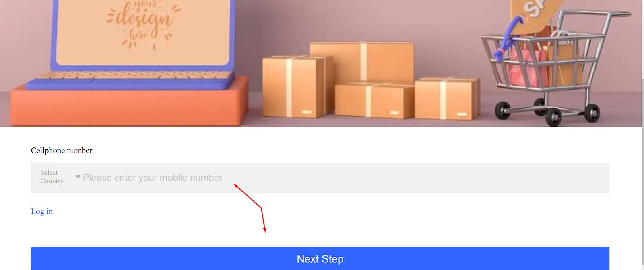The image size is (644, 270).
Task: Click the shopping cart's metal handle
Action: click(596, 14)
